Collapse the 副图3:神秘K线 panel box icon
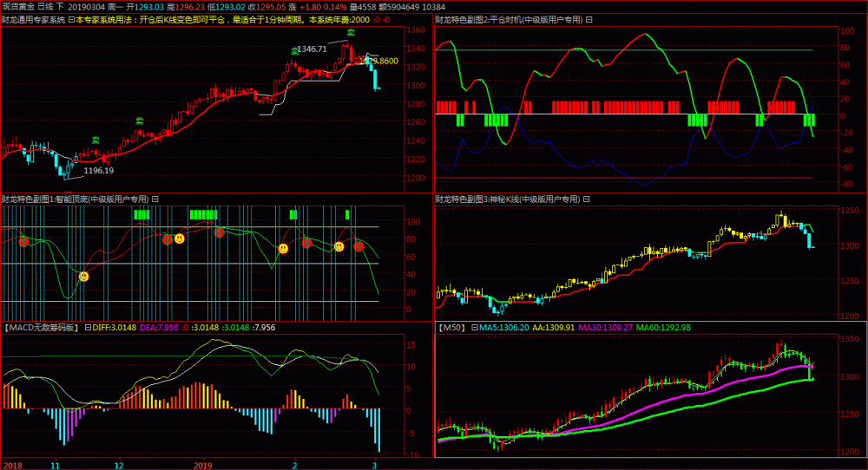Viewport: 868px width, 470px height. (586, 199)
